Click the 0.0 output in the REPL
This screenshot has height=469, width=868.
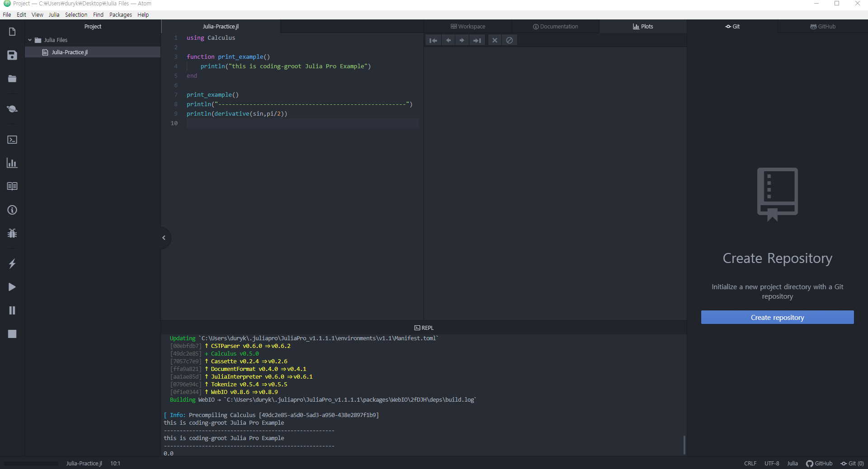click(x=169, y=453)
